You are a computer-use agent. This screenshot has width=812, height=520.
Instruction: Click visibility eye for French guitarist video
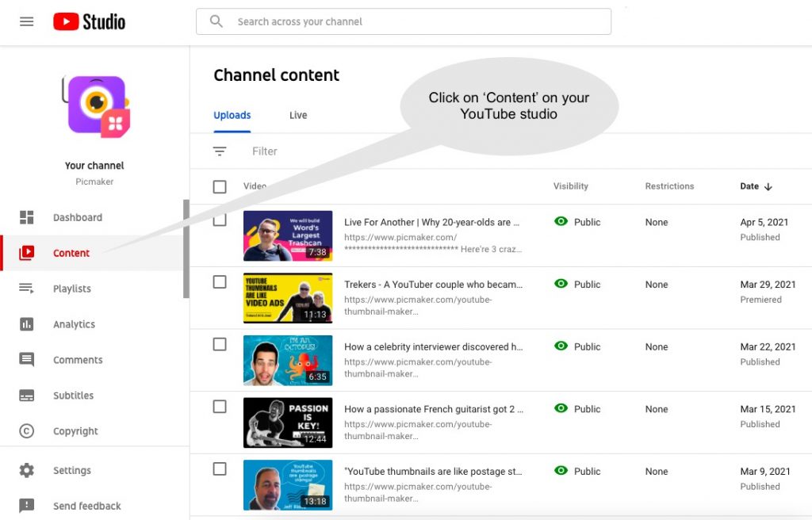(x=561, y=408)
